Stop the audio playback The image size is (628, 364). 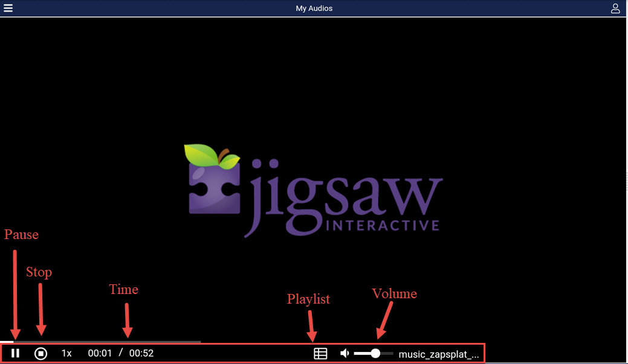click(40, 353)
